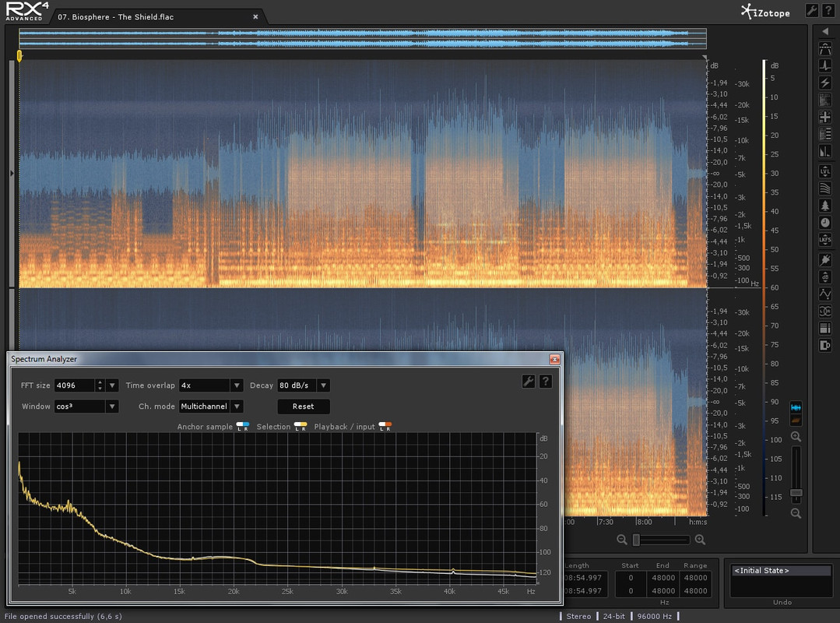Screen dimensions: 840x623
Task: Open the EQ Match curved-lines icon
Action: 825,188
